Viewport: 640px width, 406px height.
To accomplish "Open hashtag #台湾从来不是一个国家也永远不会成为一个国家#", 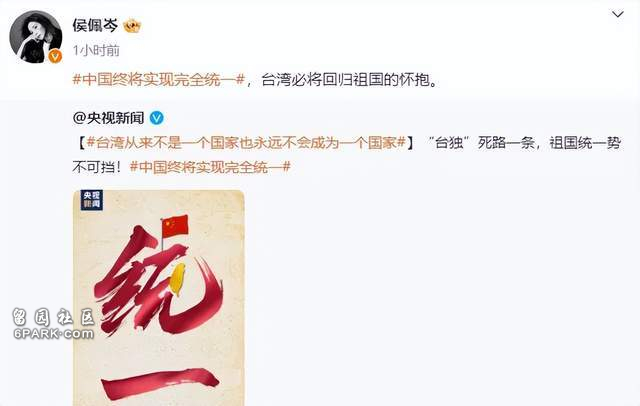I will (x=246, y=143).
